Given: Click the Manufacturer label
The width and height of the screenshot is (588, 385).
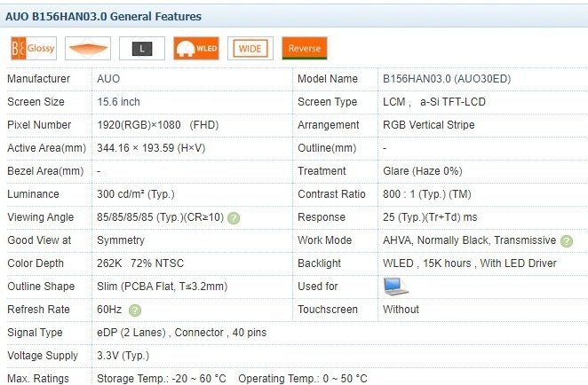Looking at the screenshot, I should click(38, 79).
